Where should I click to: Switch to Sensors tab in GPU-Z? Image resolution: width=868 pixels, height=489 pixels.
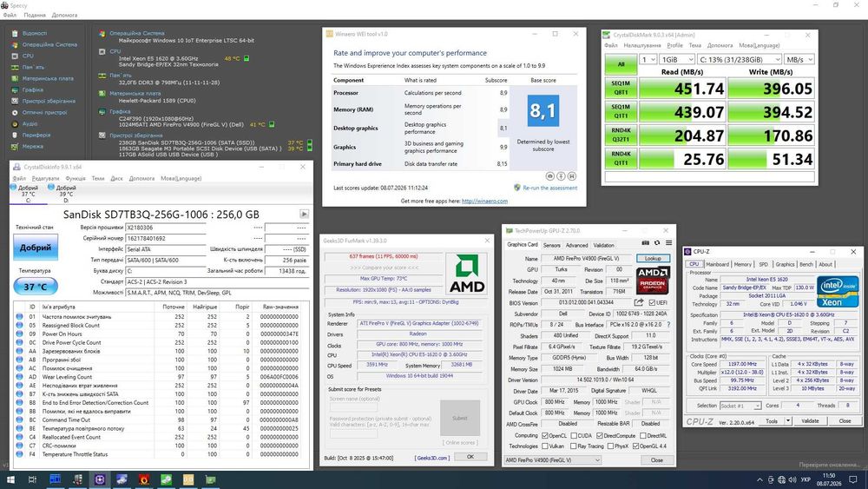[x=551, y=245]
